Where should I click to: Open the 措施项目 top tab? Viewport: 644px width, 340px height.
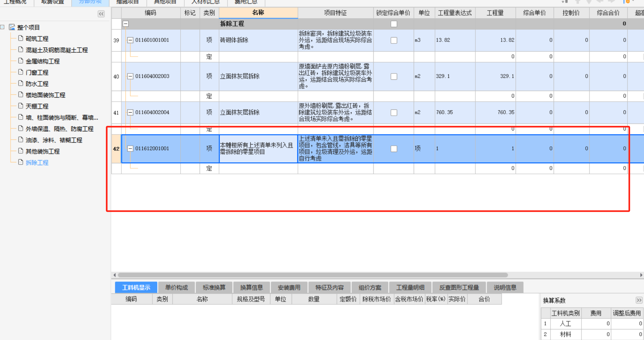click(x=127, y=2)
